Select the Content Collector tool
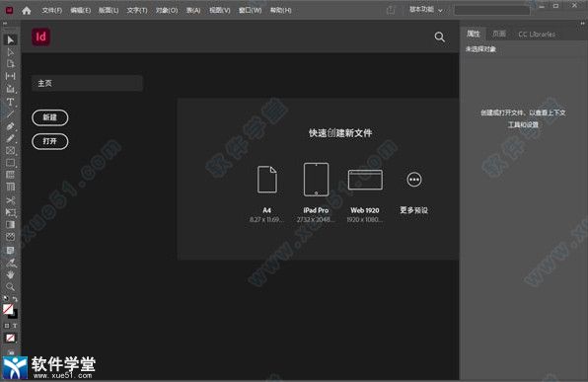588x382 pixels. click(x=11, y=89)
